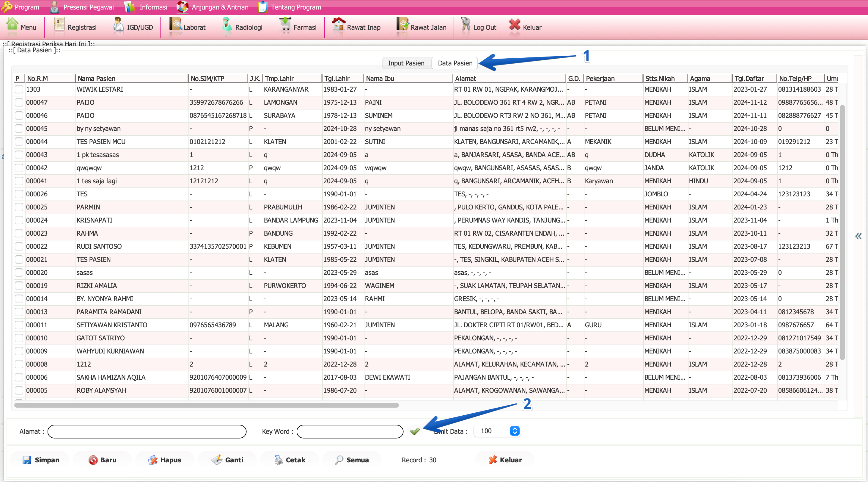Tick checkbox for patient 000046
Viewport: 868px width, 482px height.
(19, 115)
